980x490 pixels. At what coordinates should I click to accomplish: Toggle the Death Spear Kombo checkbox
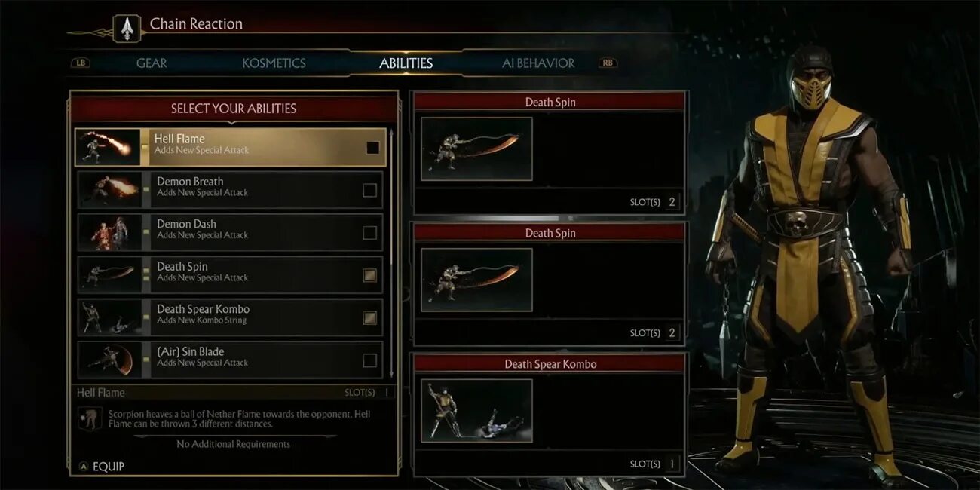[369, 317]
